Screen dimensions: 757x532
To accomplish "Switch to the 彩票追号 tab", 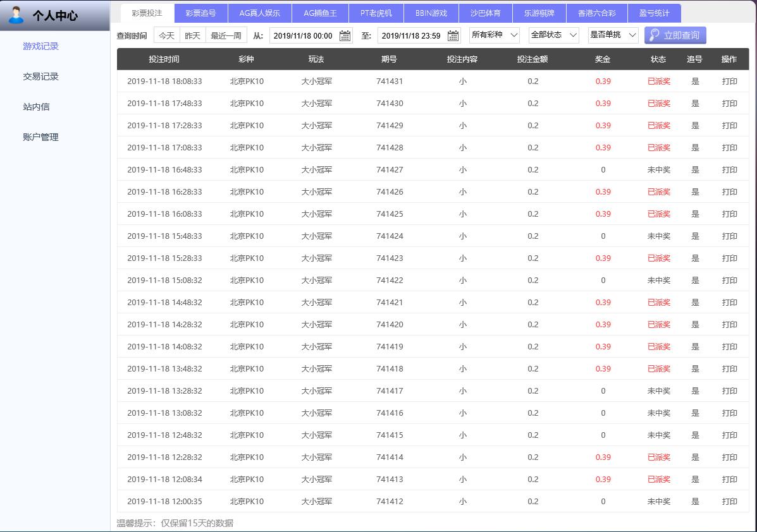I will point(200,13).
